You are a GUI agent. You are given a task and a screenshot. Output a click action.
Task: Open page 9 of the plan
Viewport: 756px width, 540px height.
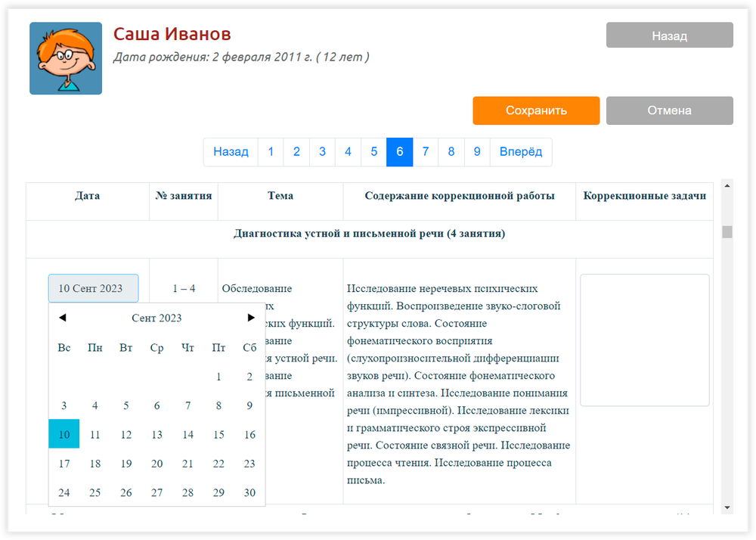pyautogui.click(x=477, y=152)
